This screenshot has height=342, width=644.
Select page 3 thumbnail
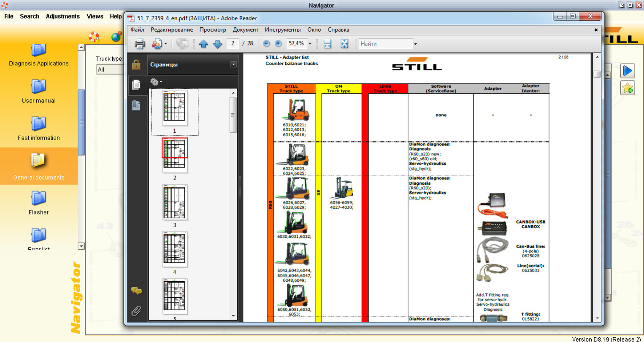click(175, 202)
